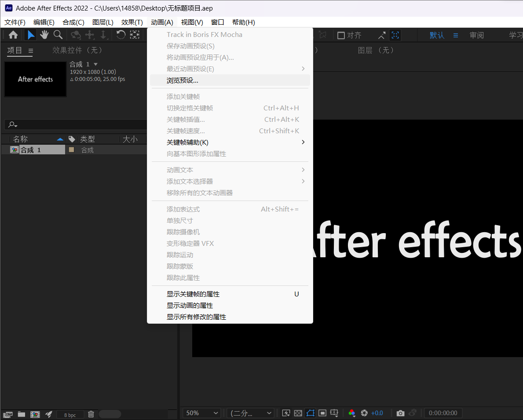The image size is (523, 420).
Task: Open the 编辑(E) menu
Action: tap(44, 22)
